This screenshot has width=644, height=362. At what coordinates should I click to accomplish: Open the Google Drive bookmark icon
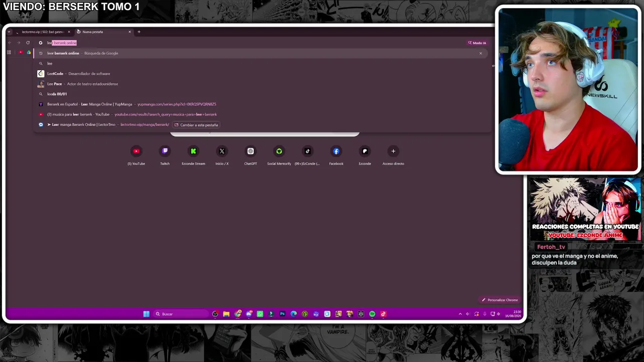pos(29,52)
